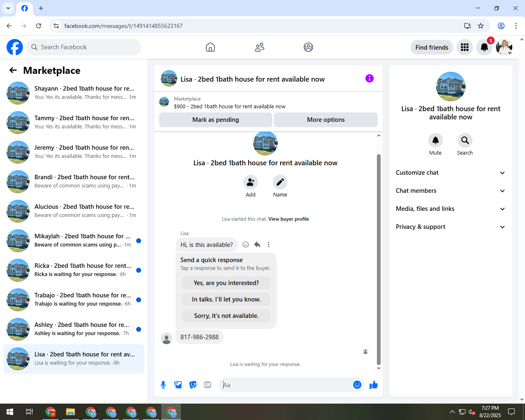Send quick response "Sorry, it's not available."

(x=226, y=316)
